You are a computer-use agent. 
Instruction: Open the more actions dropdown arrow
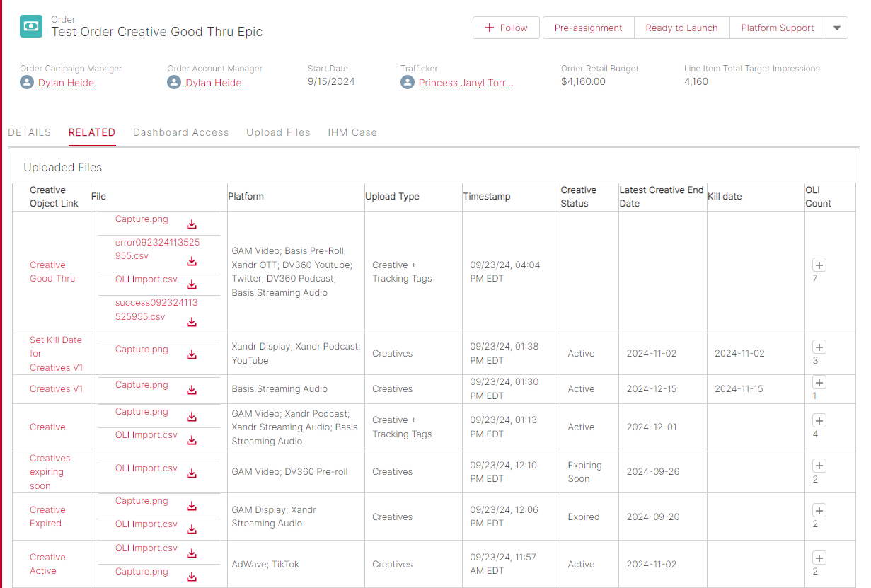pyautogui.click(x=837, y=28)
